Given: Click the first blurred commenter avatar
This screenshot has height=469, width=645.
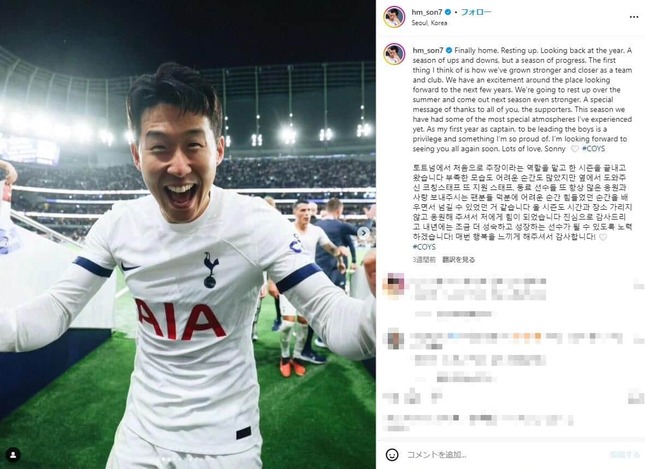Looking at the screenshot, I should (393, 286).
